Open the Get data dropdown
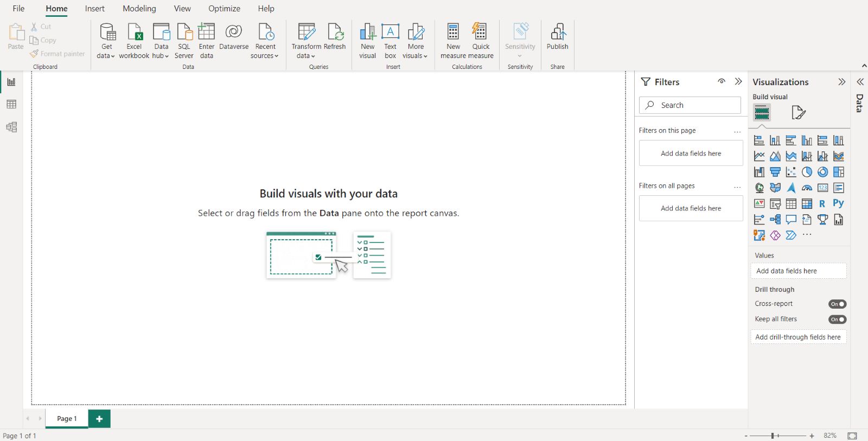 [106, 41]
